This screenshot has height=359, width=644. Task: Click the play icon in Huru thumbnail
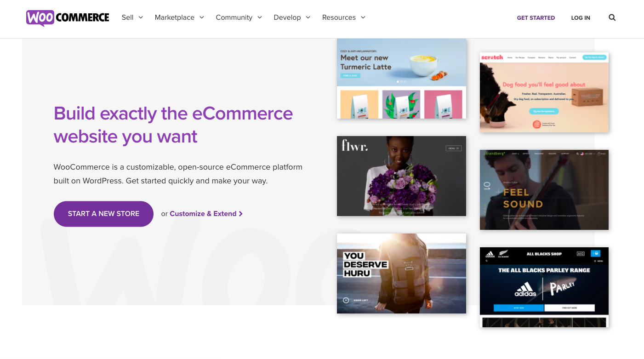click(346, 300)
